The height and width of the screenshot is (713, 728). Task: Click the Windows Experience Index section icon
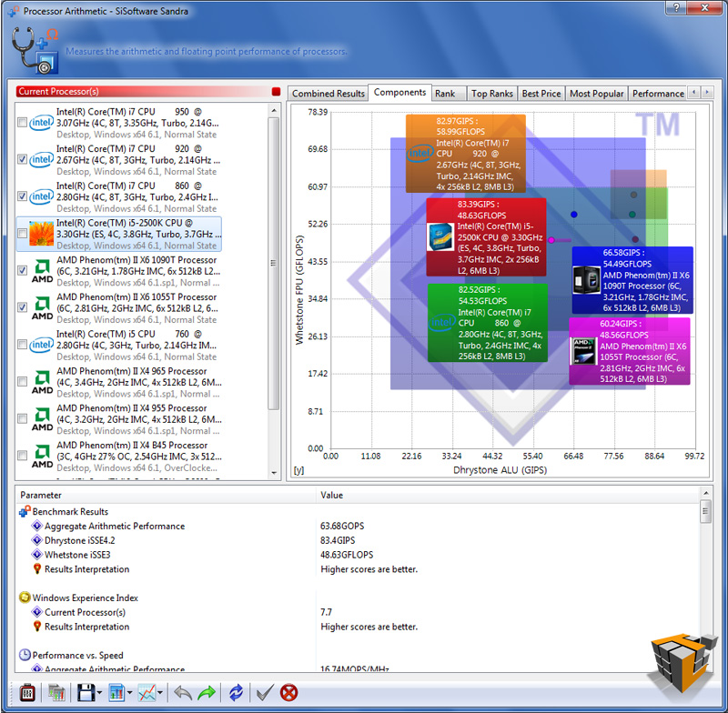click(x=25, y=598)
